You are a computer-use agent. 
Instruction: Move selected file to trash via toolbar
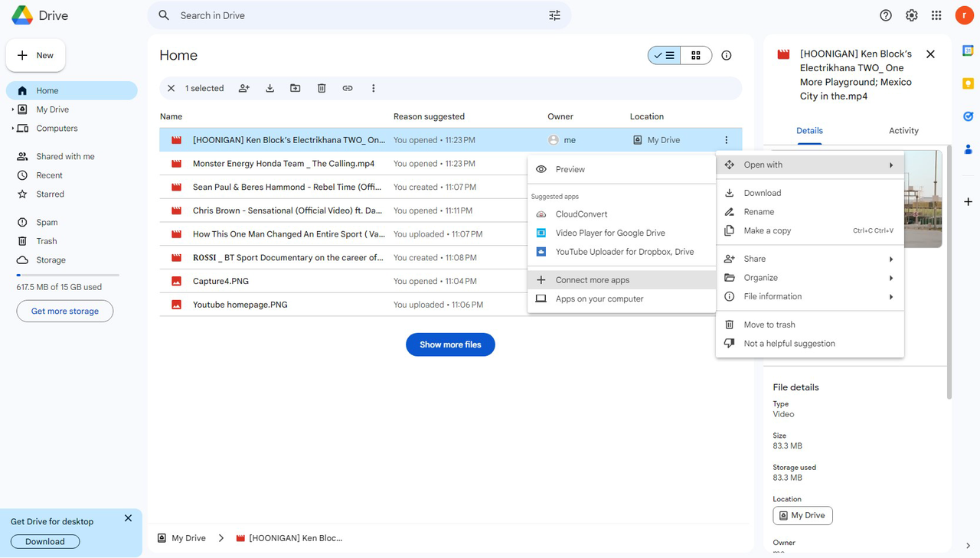tap(321, 88)
